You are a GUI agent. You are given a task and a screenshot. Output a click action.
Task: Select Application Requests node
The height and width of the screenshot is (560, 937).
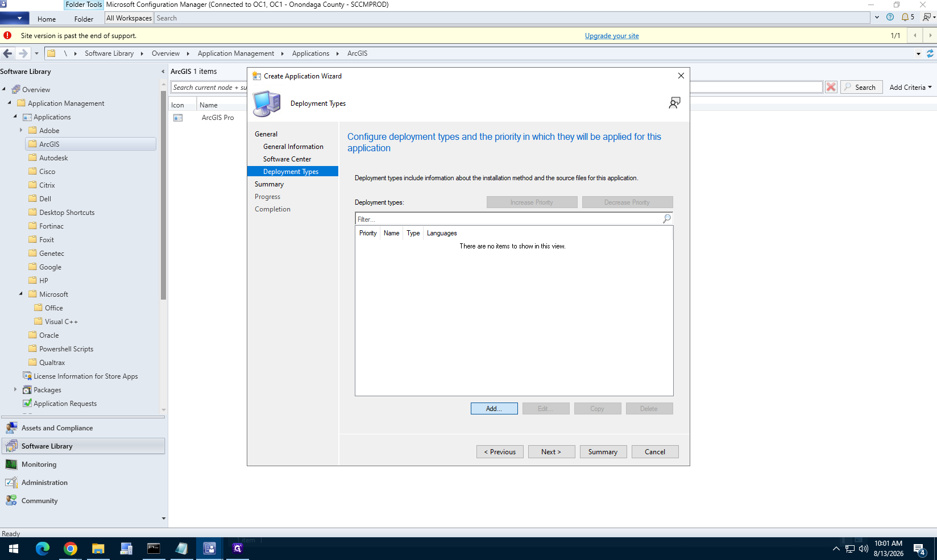(x=65, y=404)
